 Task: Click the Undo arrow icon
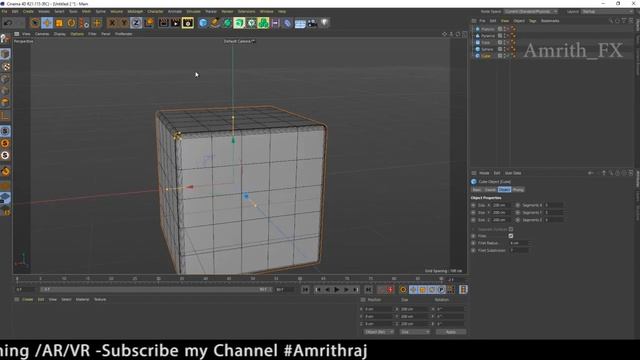click(7, 23)
